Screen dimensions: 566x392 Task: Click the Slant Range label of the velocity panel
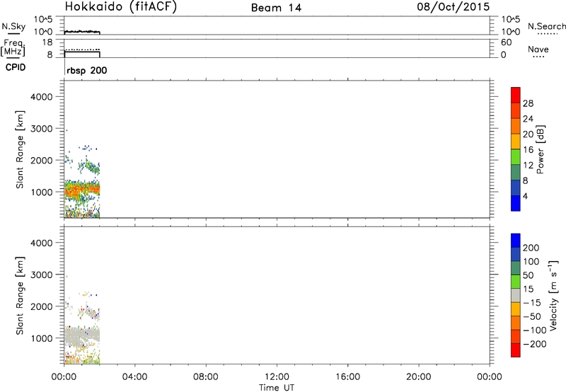pyautogui.click(x=20, y=296)
